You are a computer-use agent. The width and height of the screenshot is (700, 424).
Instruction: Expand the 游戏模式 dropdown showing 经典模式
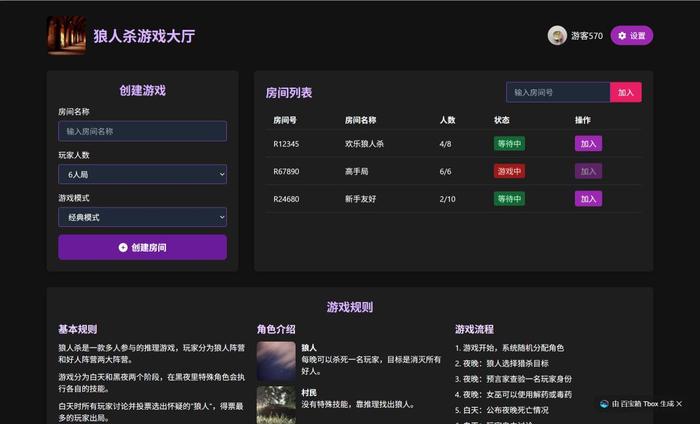[142, 217]
